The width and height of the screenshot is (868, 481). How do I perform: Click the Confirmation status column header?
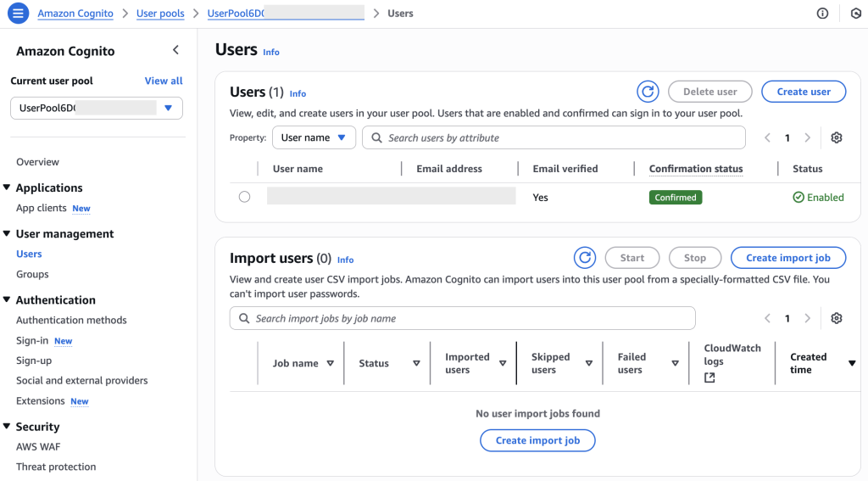coord(696,169)
